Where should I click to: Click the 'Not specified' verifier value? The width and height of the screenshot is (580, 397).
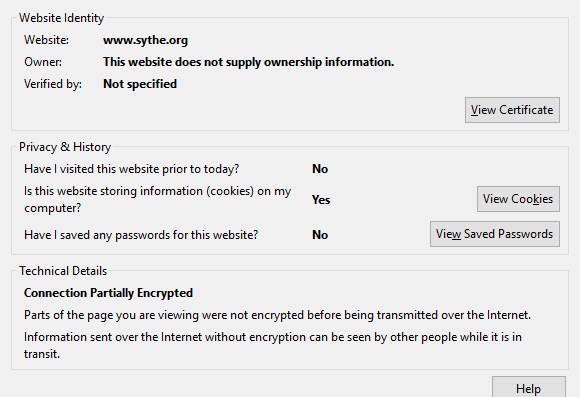(x=140, y=84)
